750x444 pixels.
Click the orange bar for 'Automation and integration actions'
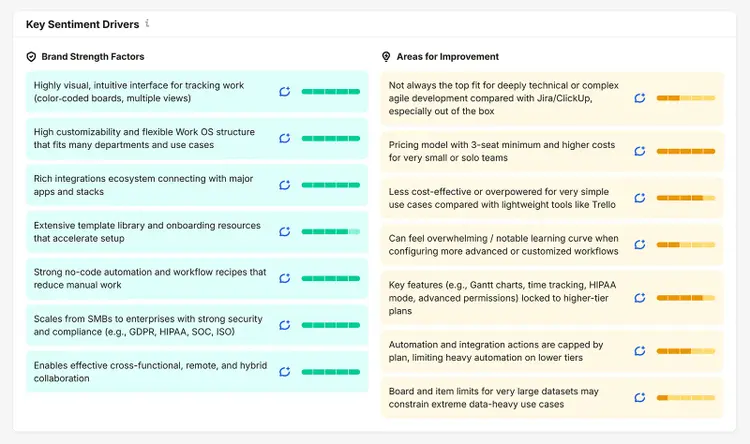[x=686, y=351]
